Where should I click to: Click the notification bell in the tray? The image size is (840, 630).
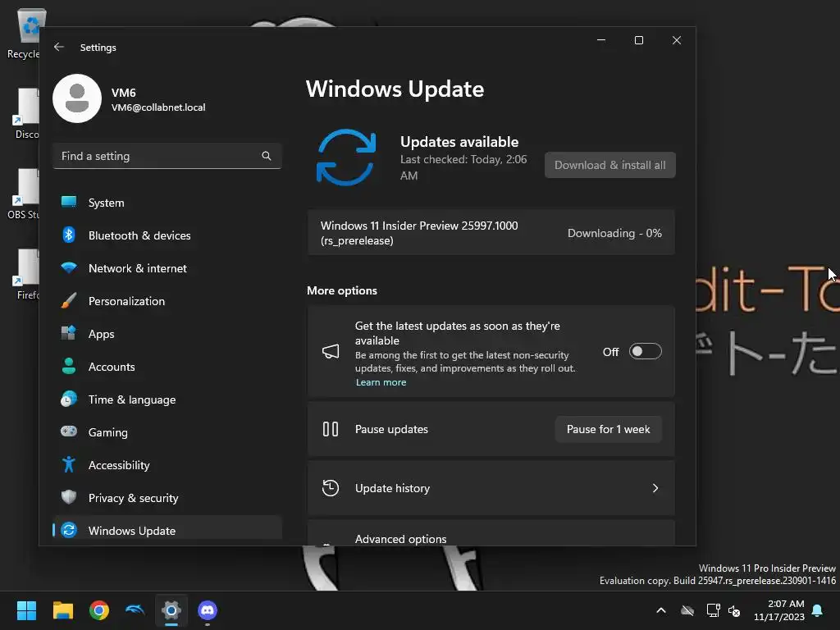[x=818, y=610]
